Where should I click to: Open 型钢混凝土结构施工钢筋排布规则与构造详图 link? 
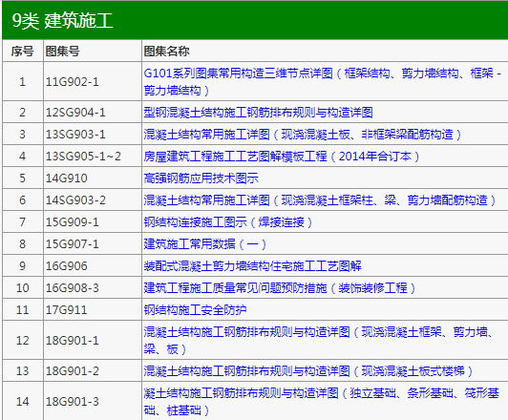pos(258,113)
